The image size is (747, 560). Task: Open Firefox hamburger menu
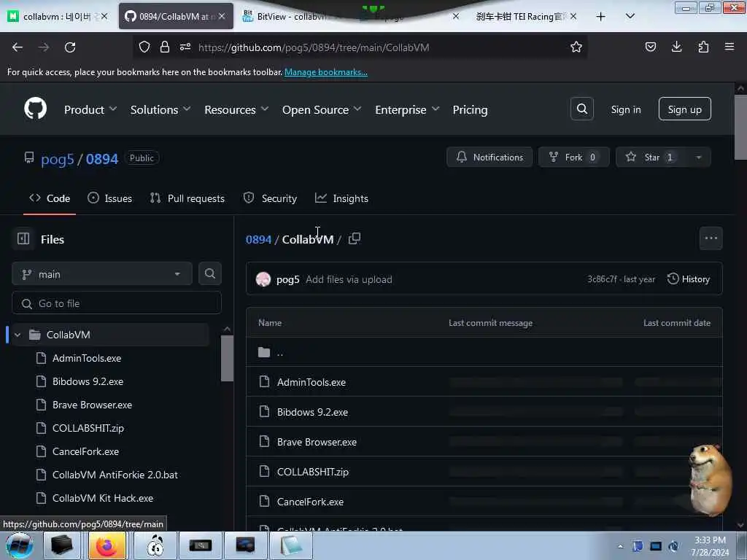[729, 47]
